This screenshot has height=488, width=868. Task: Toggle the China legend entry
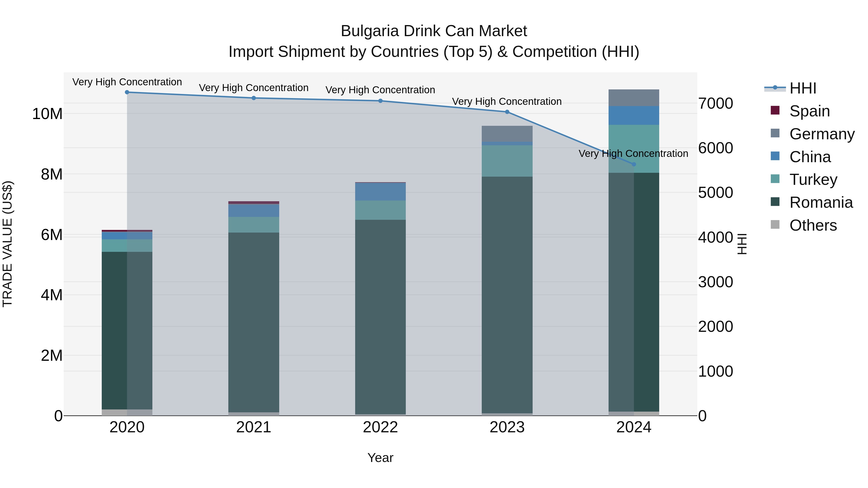800,157
